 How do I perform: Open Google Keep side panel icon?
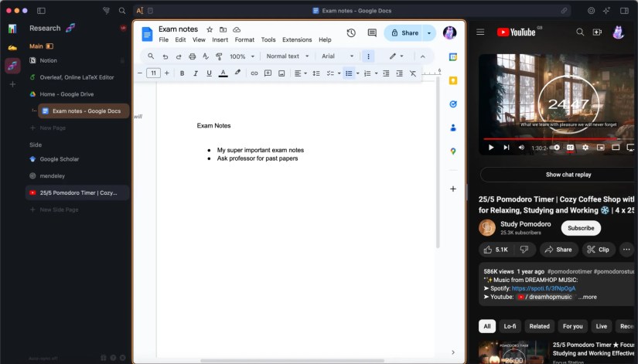click(453, 80)
